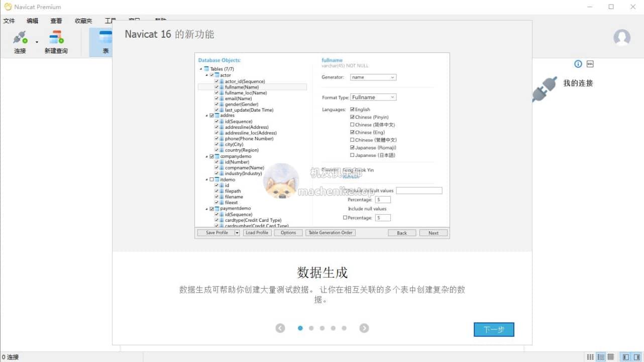
Task: Switch to list view in status bar
Action: (x=601, y=357)
